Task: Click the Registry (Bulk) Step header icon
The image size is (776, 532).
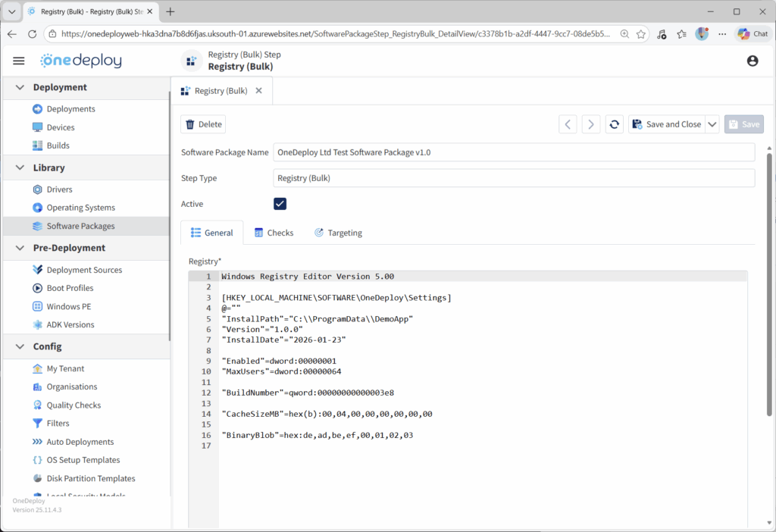Action: tap(192, 61)
